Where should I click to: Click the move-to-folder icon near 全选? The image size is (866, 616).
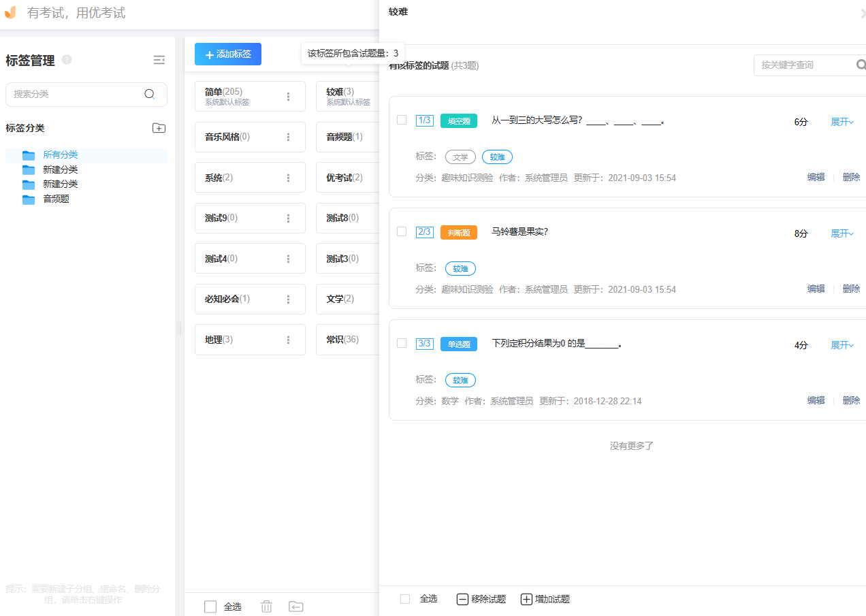point(296,606)
